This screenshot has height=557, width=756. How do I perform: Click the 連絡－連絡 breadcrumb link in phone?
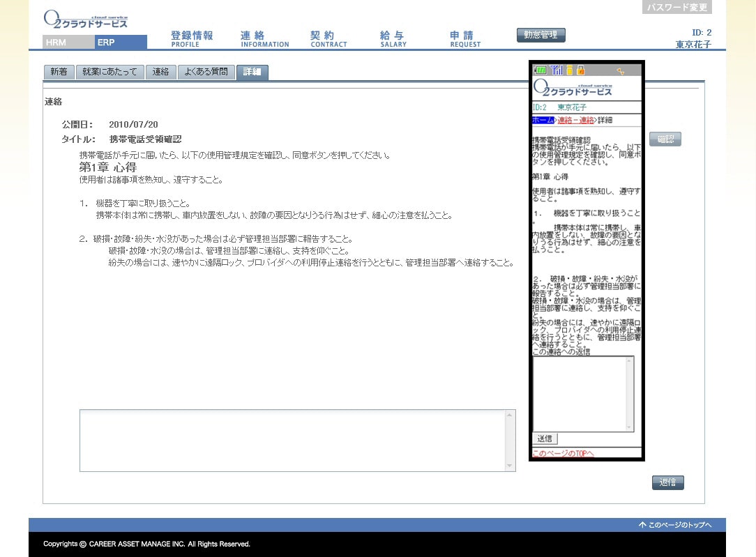[575, 120]
